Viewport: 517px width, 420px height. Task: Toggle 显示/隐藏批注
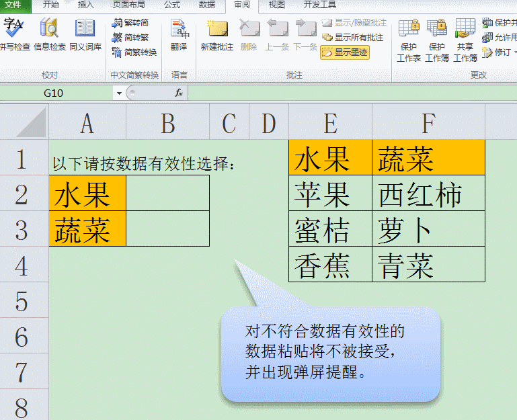[x=354, y=22]
